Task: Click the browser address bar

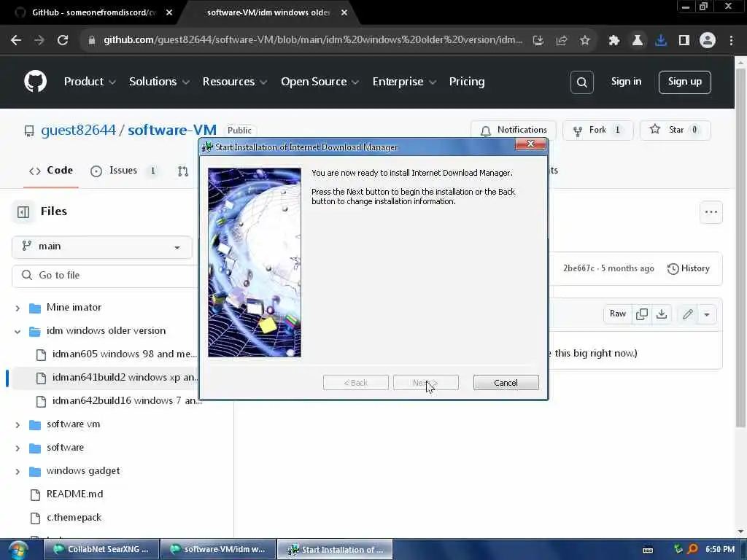Action: tap(312, 41)
